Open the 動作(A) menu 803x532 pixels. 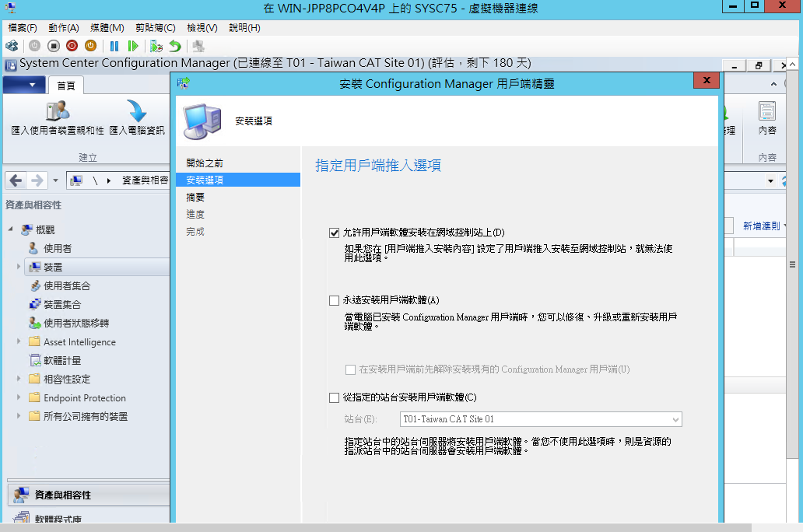pos(64,28)
